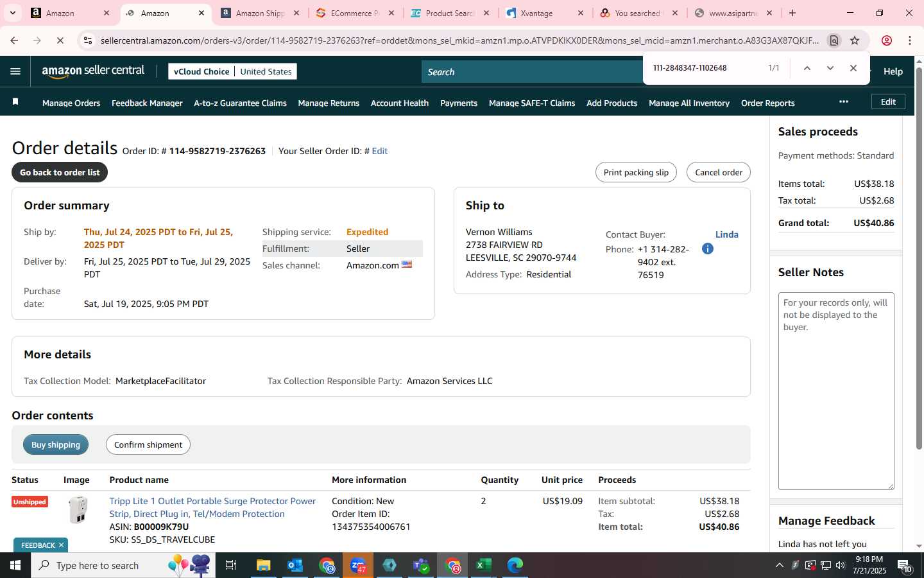Click the page vertical scrollbar
Image resolution: width=924 pixels, height=578 pixels.
[x=919, y=257]
